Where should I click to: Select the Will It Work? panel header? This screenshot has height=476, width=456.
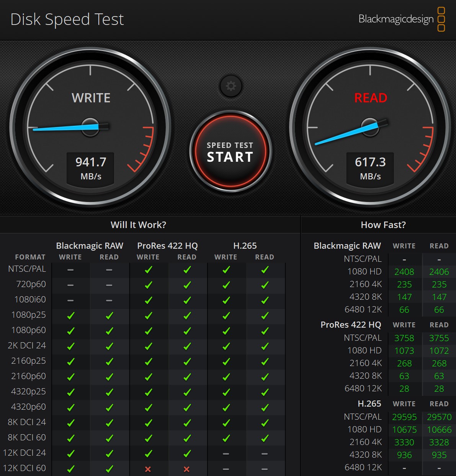coord(138,225)
